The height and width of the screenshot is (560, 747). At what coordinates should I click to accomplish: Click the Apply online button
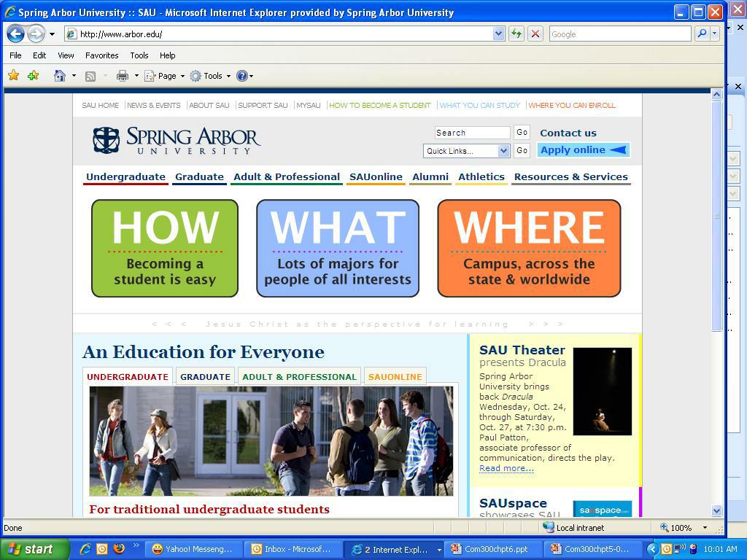point(583,150)
